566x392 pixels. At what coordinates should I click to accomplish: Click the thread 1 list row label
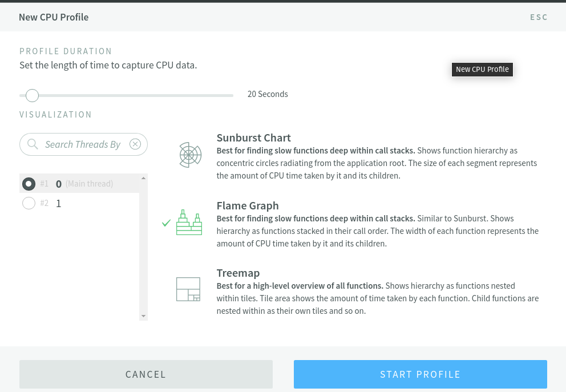(x=59, y=203)
